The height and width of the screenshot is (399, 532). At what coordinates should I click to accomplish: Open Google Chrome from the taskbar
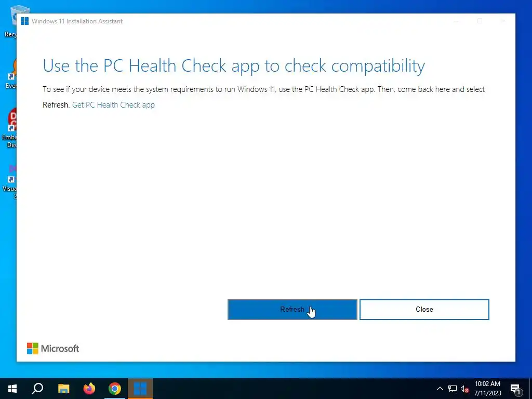click(x=115, y=389)
